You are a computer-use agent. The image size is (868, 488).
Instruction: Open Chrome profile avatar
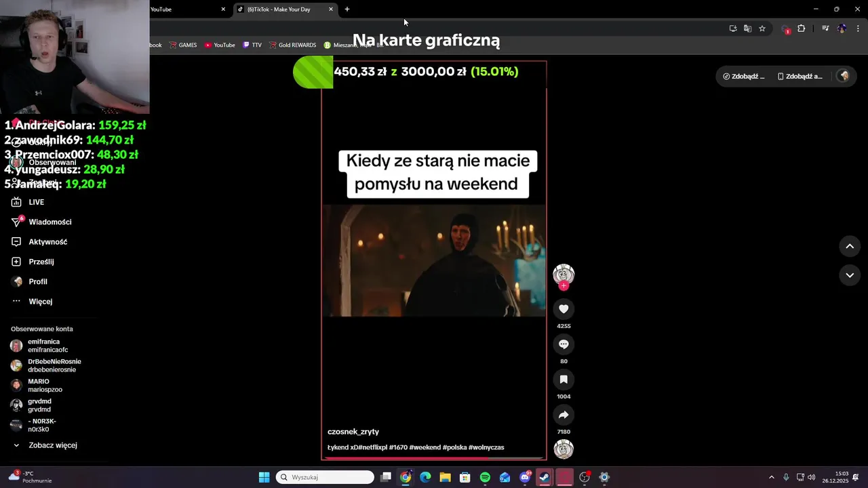(842, 28)
